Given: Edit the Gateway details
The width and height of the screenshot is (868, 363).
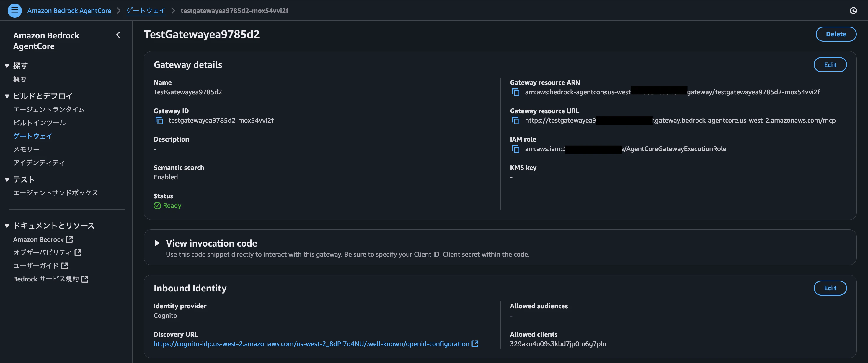Looking at the screenshot, I should [x=830, y=65].
